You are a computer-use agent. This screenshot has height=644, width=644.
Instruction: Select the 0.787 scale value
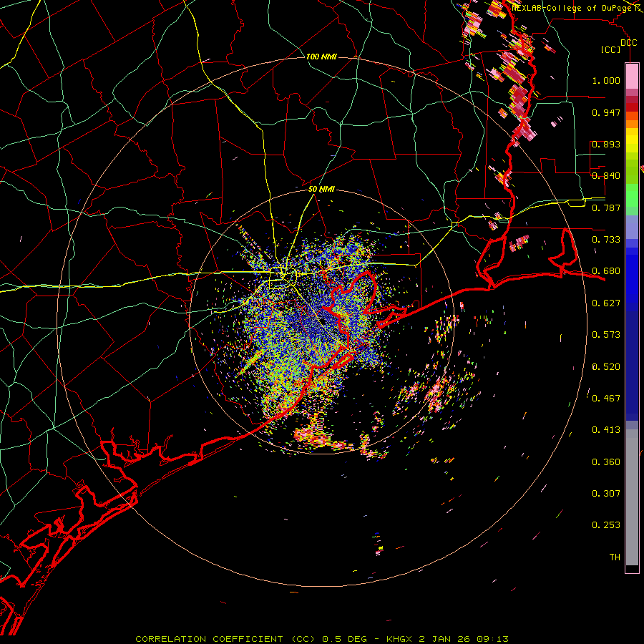pos(606,208)
